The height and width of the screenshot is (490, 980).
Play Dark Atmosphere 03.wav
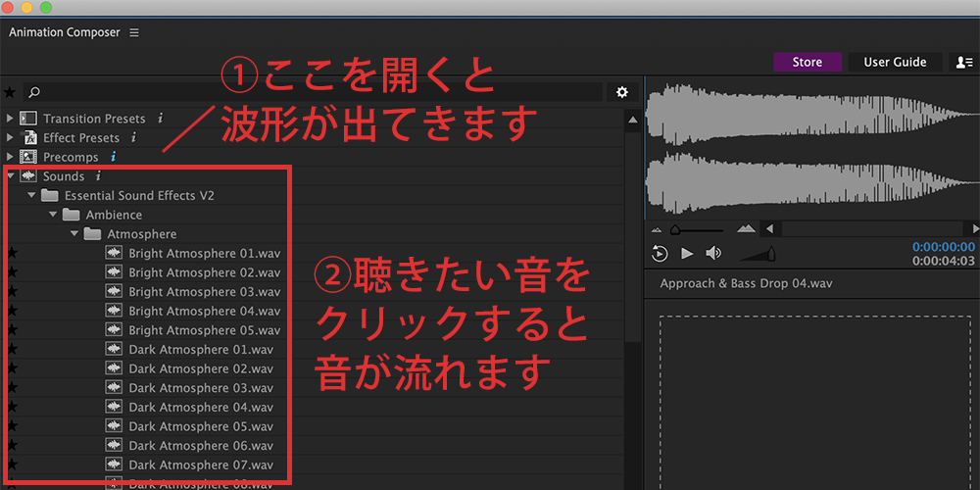click(201, 388)
